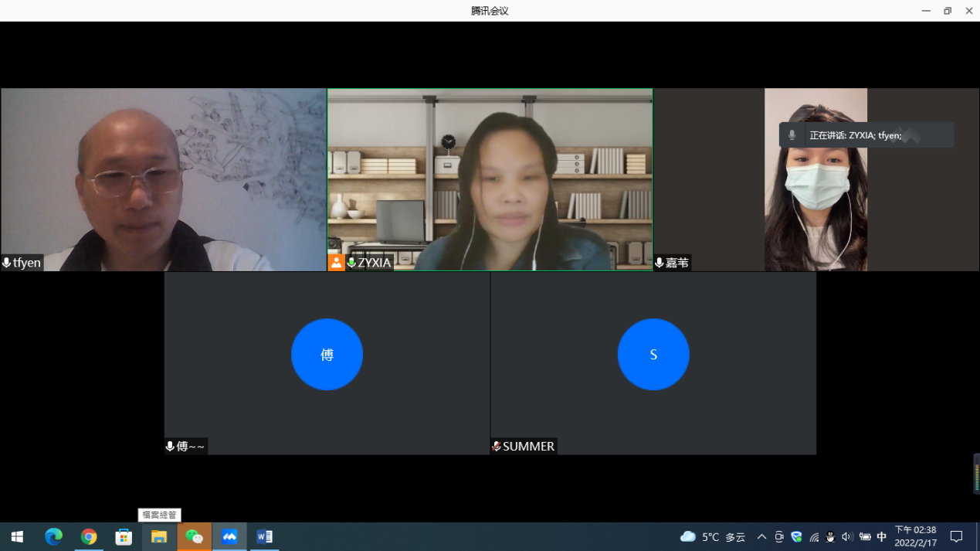This screenshot has width=980, height=551.
Task: Open the clock showing 下午 02:38
Action: (915, 536)
